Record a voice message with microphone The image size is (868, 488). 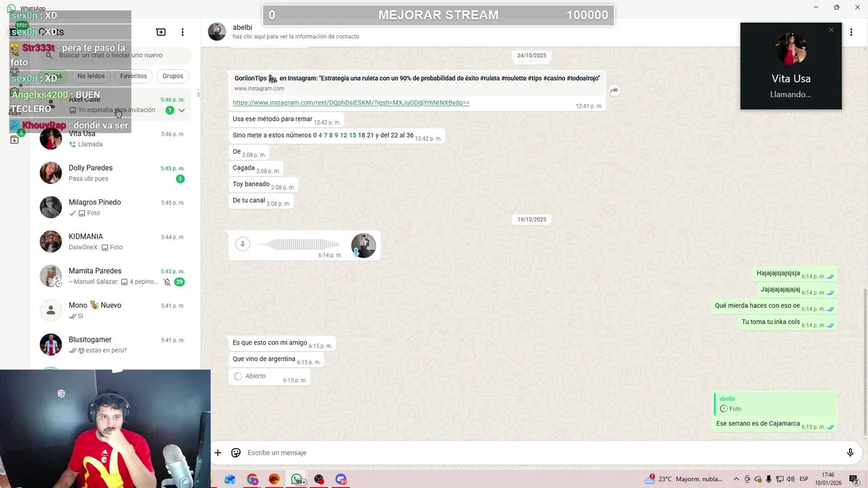850,453
